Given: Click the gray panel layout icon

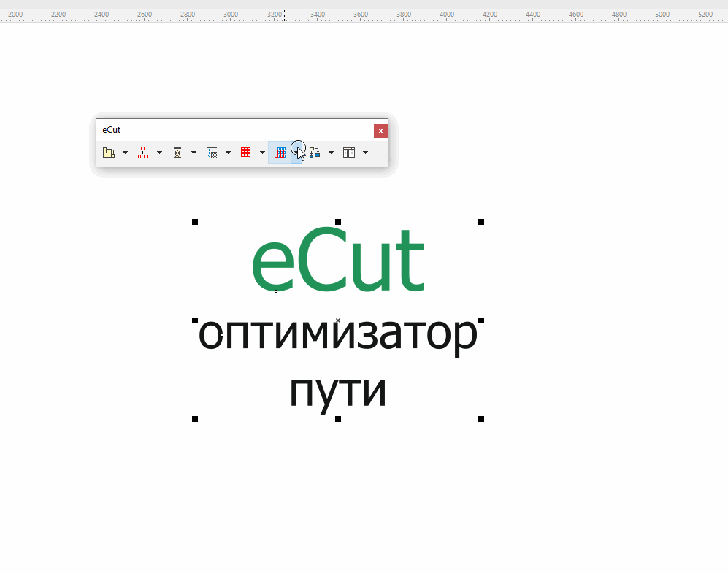Looking at the screenshot, I should [x=349, y=153].
